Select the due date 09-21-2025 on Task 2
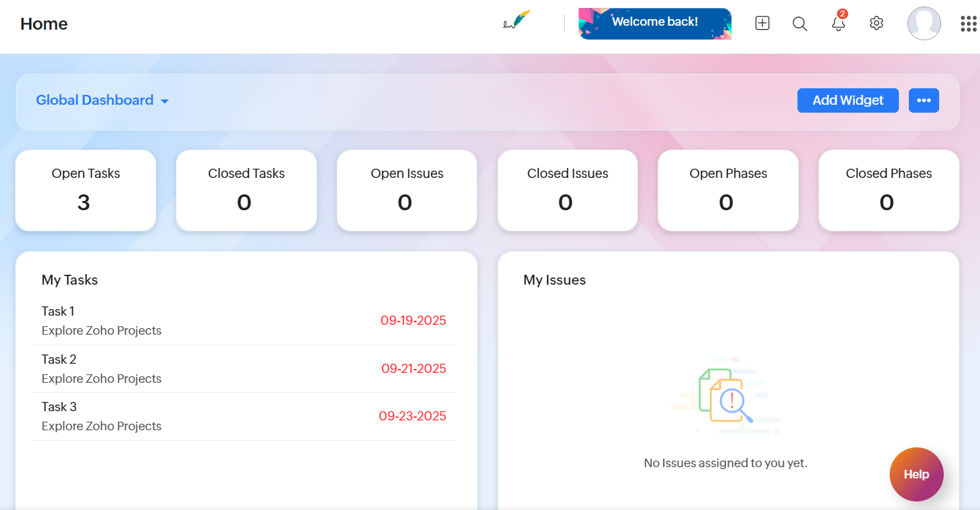This screenshot has width=980, height=510. [413, 368]
